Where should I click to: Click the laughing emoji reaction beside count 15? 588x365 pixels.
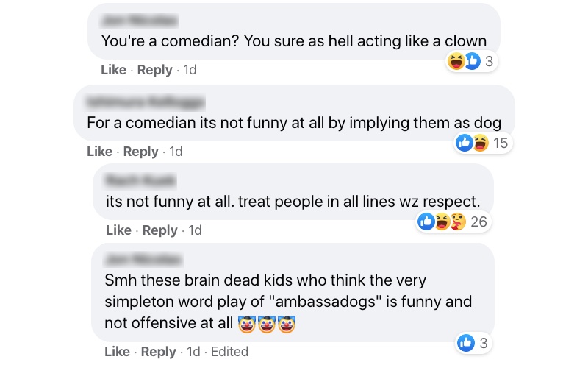tap(479, 143)
